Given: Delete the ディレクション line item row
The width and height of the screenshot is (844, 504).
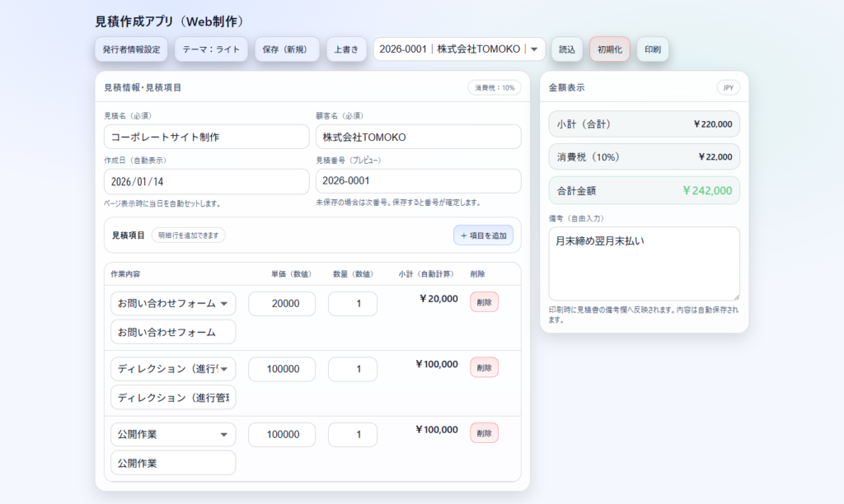Looking at the screenshot, I should tap(484, 367).
